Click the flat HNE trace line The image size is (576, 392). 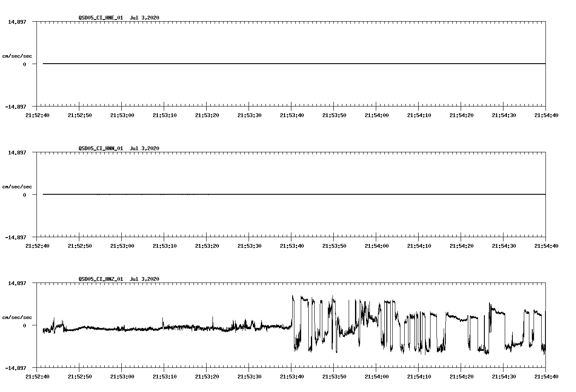(x=294, y=64)
